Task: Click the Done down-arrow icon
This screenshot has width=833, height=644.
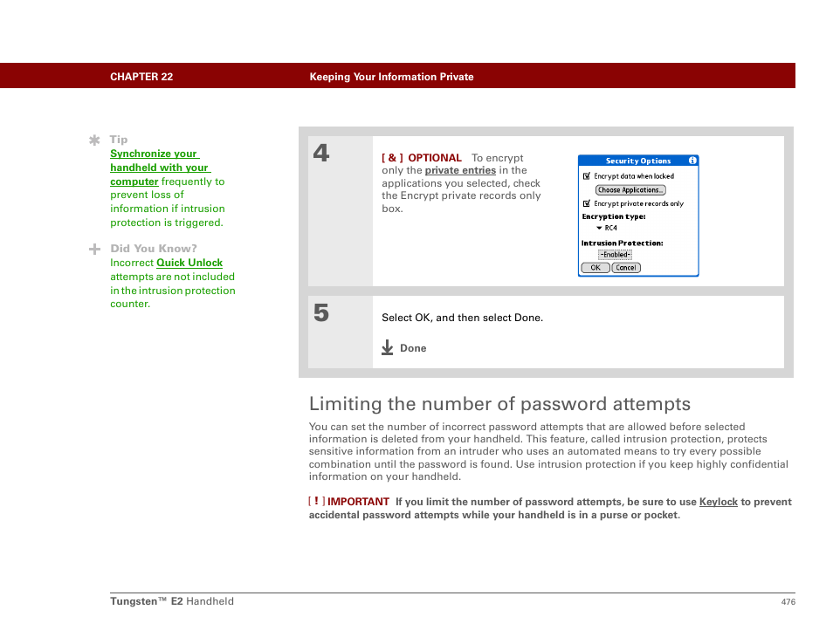Action: [388, 348]
